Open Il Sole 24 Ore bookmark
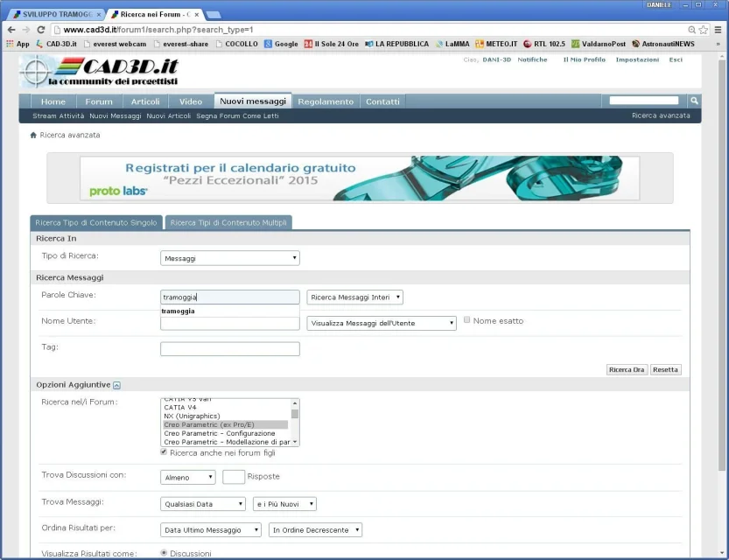Image resolution: width=729 pixels, height=560 pixels. (331, 44)
